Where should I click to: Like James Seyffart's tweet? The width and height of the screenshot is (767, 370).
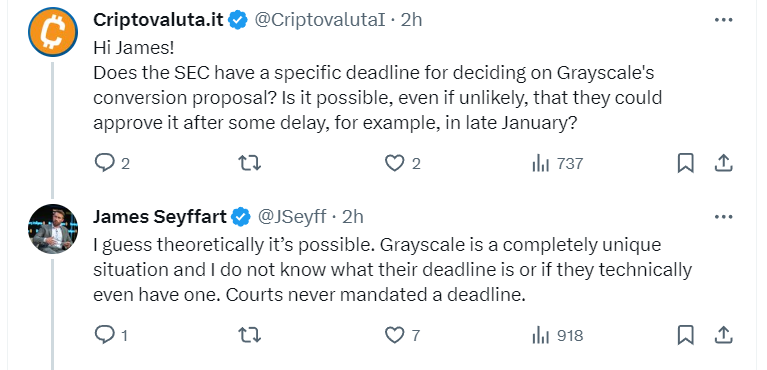402,335
